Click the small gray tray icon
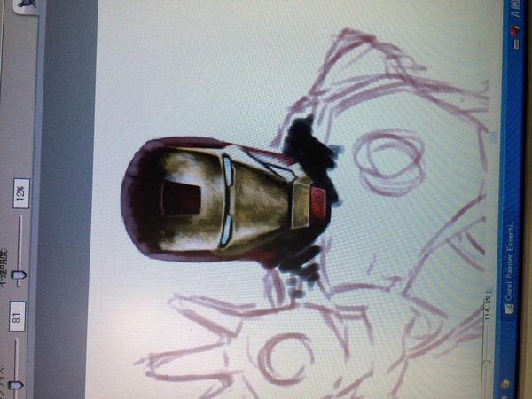 click(516, 44)
